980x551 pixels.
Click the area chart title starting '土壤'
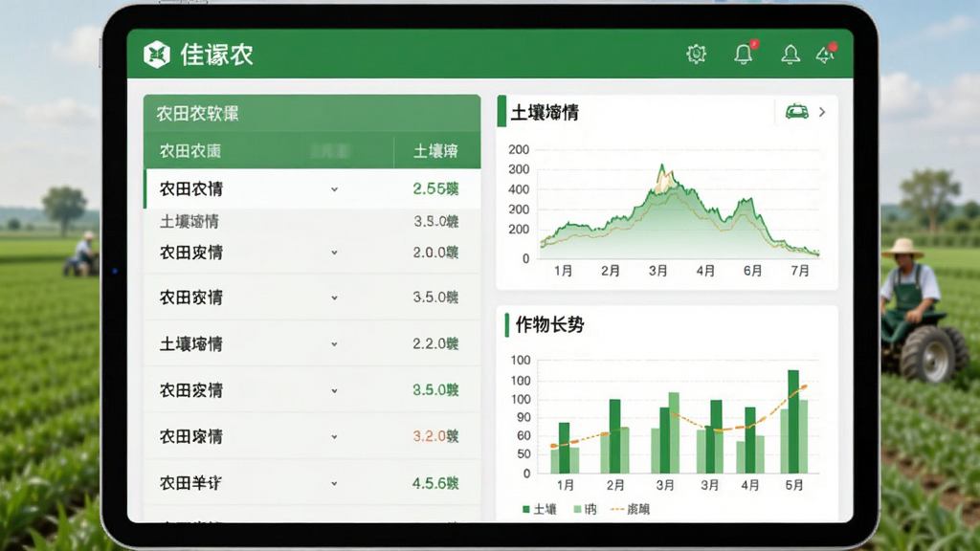545,113
